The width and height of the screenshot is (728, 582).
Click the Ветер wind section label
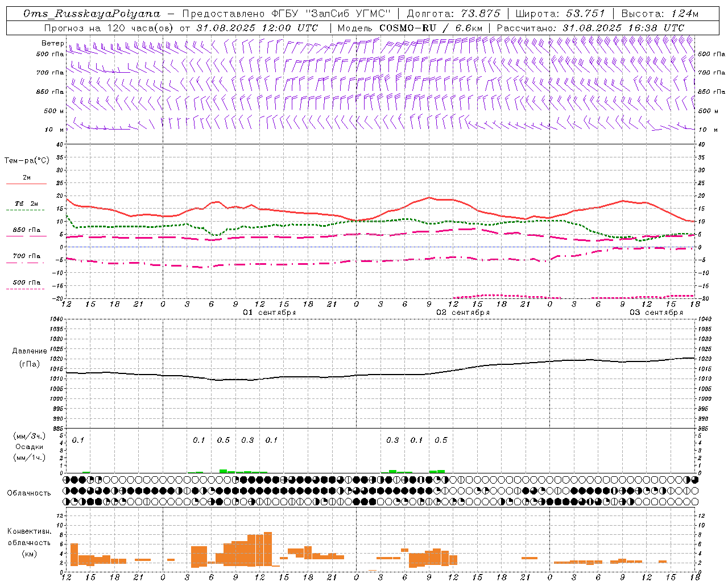pyautogui.click(x=52, y=43)
